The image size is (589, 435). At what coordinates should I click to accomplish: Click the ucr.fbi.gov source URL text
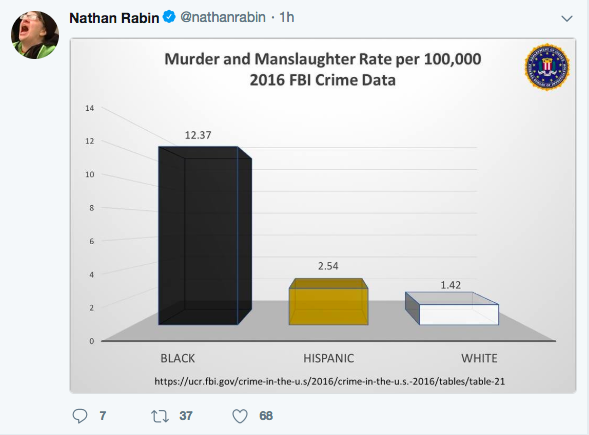[329, 381]
